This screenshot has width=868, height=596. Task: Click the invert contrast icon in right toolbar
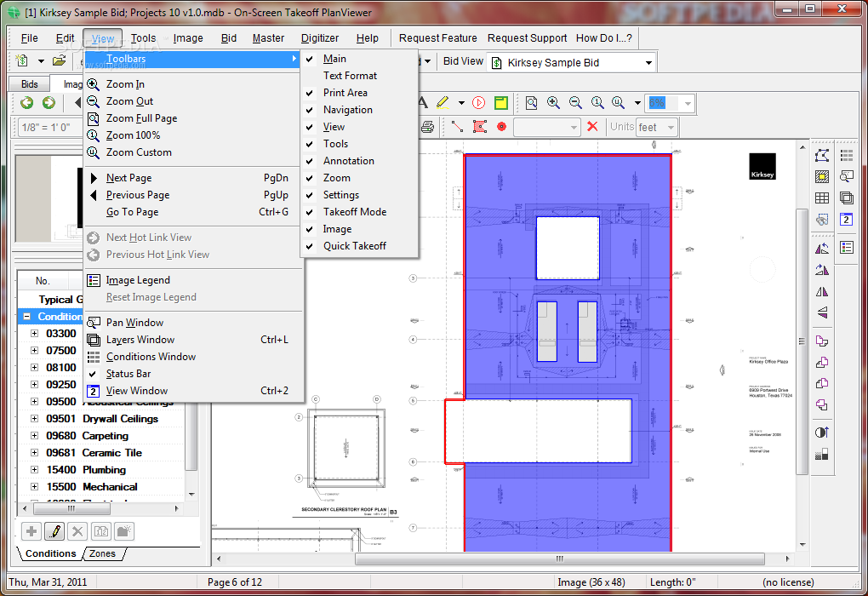tap(822, 432)
